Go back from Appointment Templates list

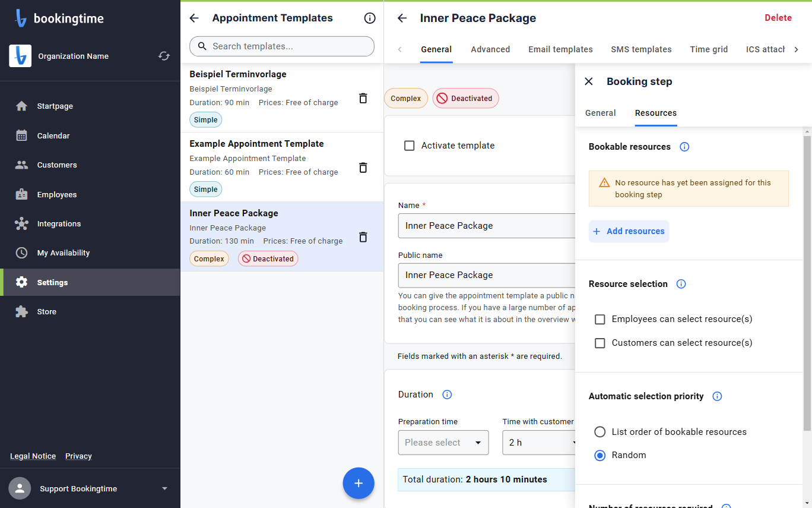(x=194, y=18)
